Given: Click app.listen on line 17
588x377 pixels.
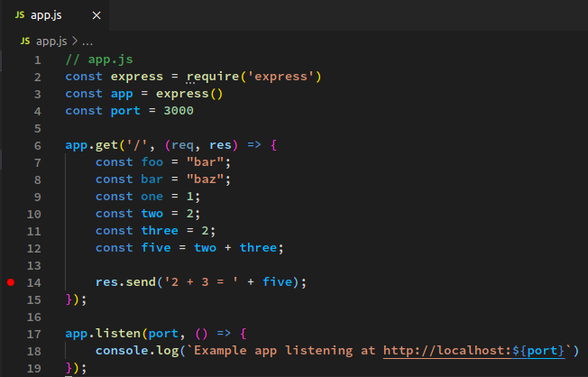Looking at the screenshot, I should [x=103, y=333].
